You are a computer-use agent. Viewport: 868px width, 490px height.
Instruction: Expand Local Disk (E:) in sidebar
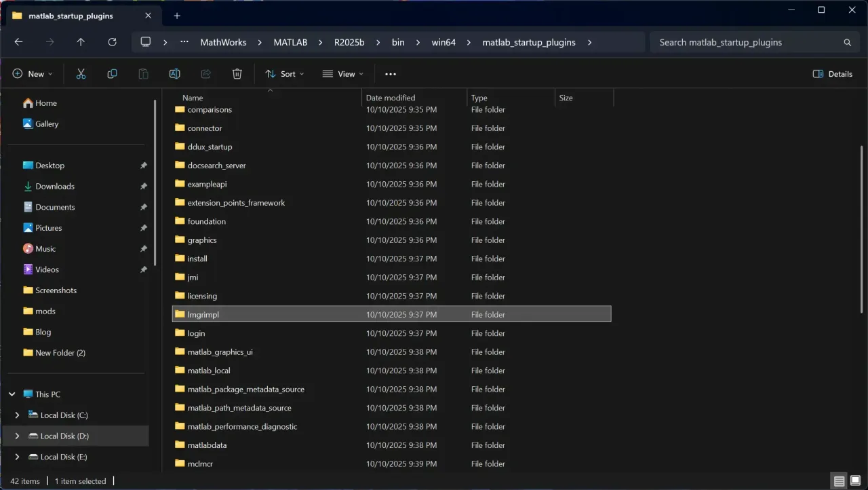pyautogui.click(x=18, y=457)
